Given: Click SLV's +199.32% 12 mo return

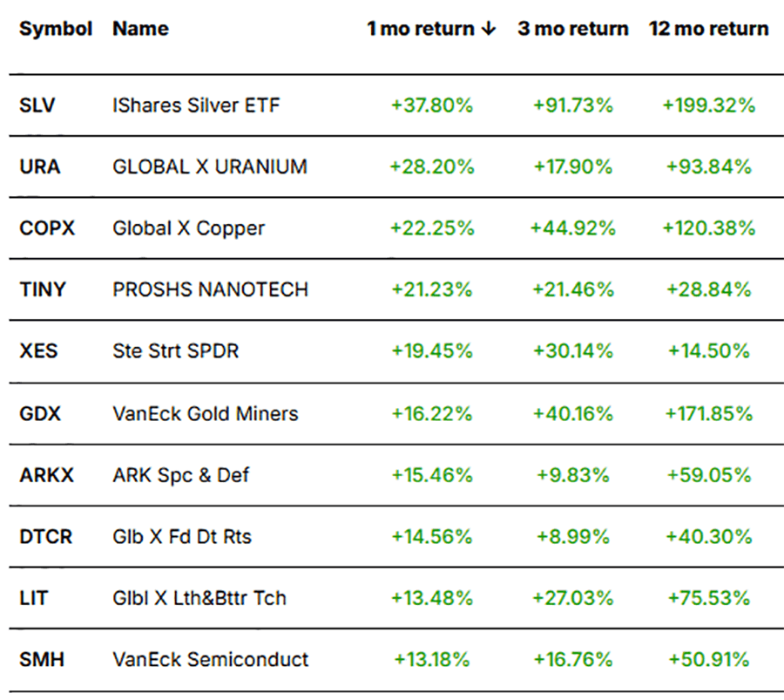Looking at the screenshot, I should coord(708,105).
